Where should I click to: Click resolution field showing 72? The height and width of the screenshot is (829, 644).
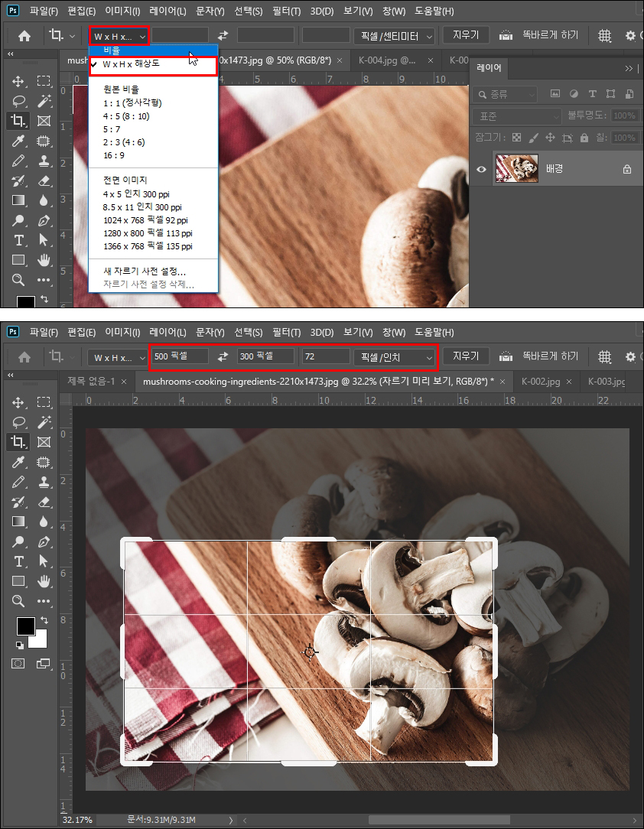coord(326,356)
